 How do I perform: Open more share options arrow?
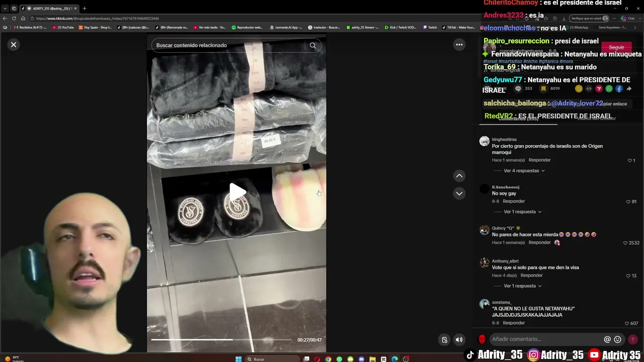coord(629,88)
